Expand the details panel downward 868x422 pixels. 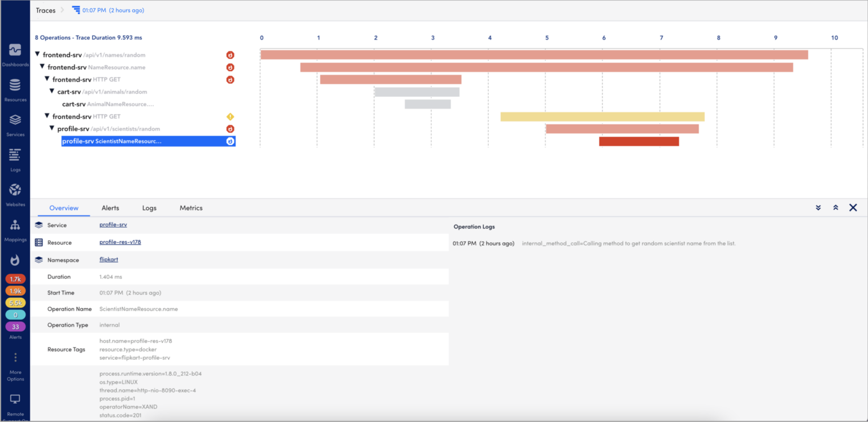click(818, 208)
